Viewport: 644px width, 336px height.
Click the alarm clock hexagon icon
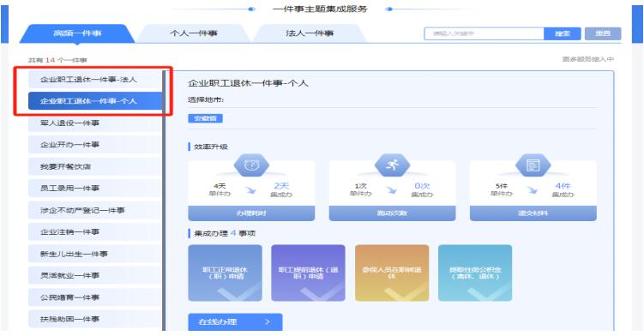(251, 165)
